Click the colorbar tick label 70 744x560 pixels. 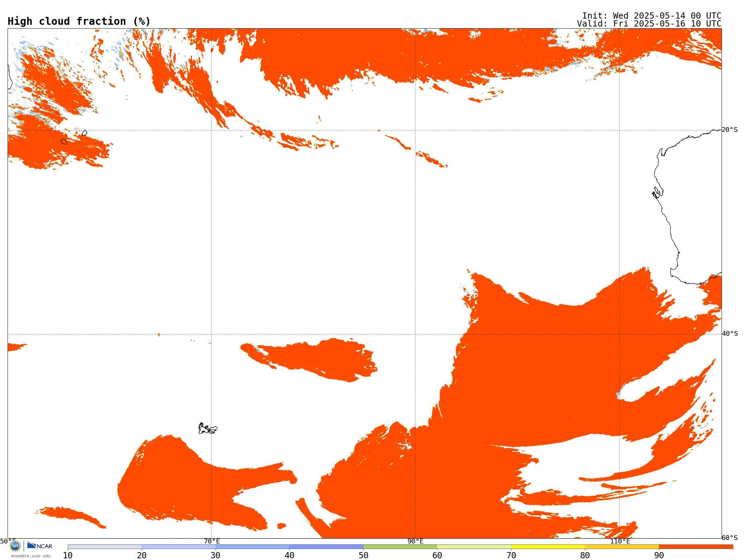point(511,556)
